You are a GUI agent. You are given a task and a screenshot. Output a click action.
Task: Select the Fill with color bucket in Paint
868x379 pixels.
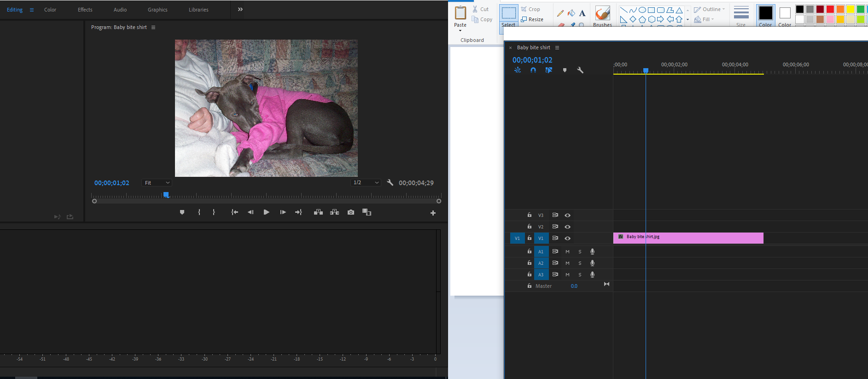tap(571, 13)
